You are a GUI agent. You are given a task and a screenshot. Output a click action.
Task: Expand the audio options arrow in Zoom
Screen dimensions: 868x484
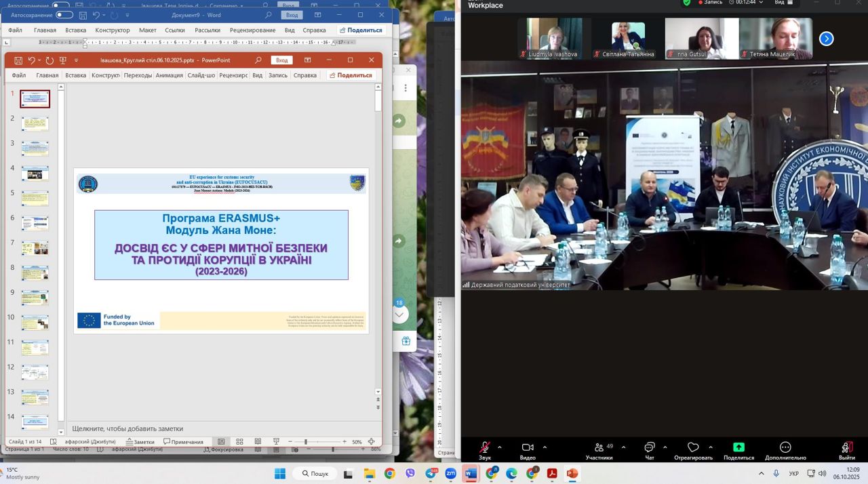(500, 447)
